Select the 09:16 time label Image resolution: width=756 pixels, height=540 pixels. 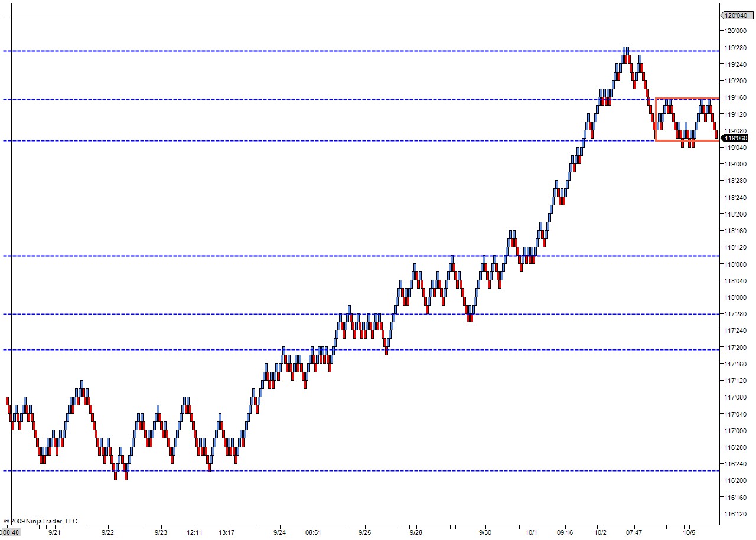pos(565,532)
